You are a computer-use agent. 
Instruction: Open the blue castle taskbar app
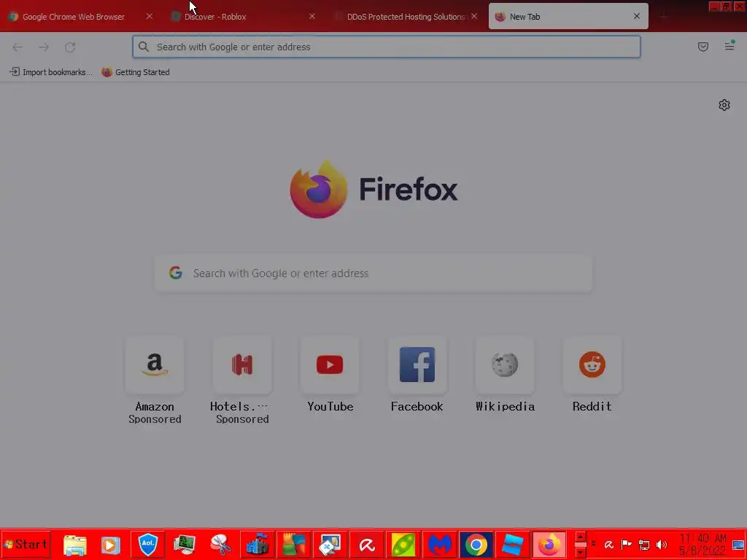point(258,545)
